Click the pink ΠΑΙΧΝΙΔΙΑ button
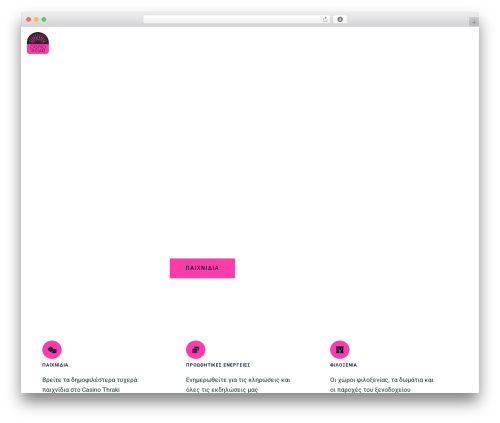500x423 pixels. pos(202,268)
